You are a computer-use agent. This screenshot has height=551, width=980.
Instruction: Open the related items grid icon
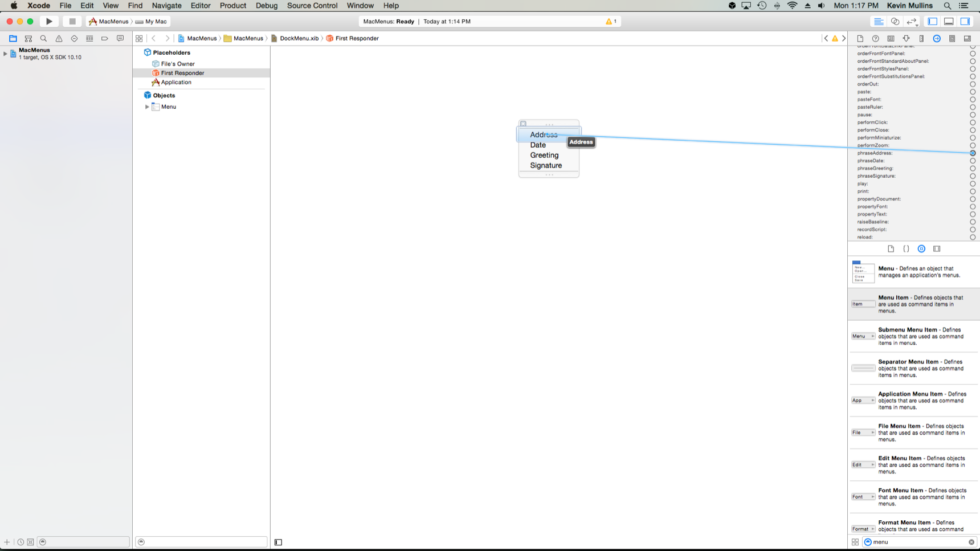point(139,39)
